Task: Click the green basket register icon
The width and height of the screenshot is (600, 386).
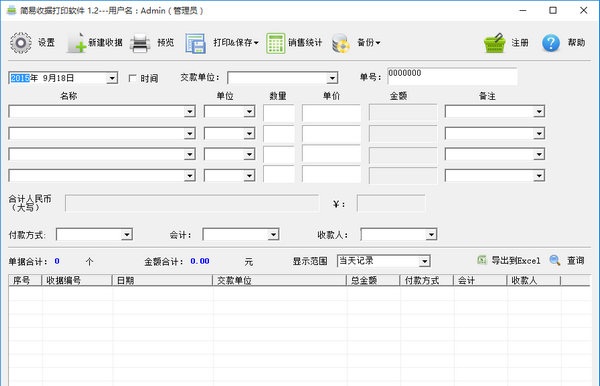Action: click(x=495, y=43)
